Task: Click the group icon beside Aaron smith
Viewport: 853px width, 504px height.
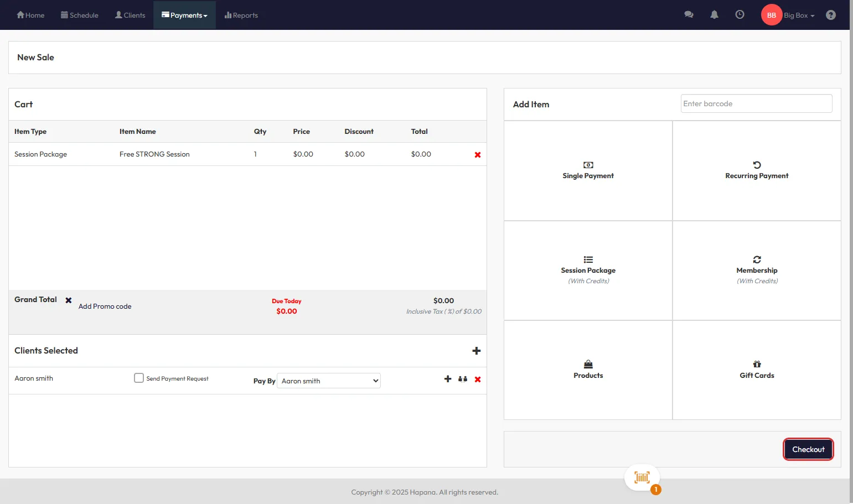Action: tap(463, 379)
